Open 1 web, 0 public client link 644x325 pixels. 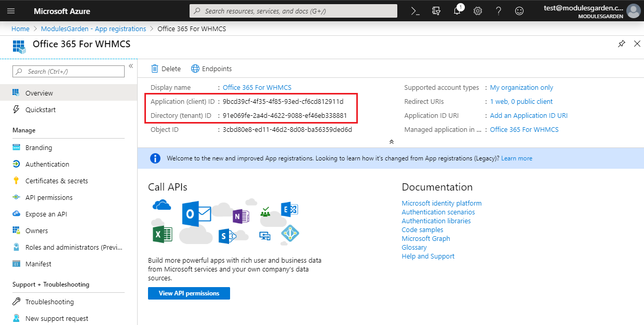tap(521, 102)
